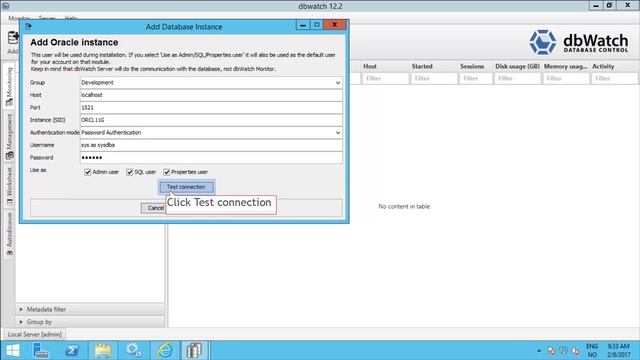Sort by the Memory usage column header
The height and width of the screenshot is (360, 640).
coord(566,66)
